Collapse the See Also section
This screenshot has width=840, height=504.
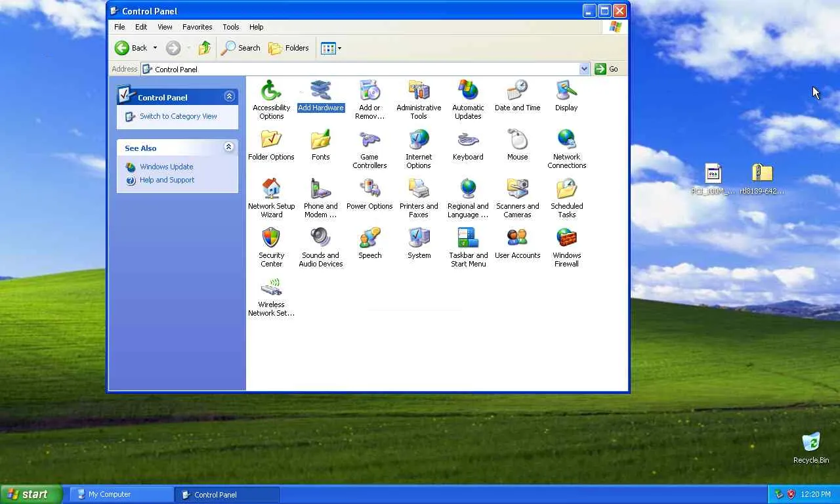point(228,147)
